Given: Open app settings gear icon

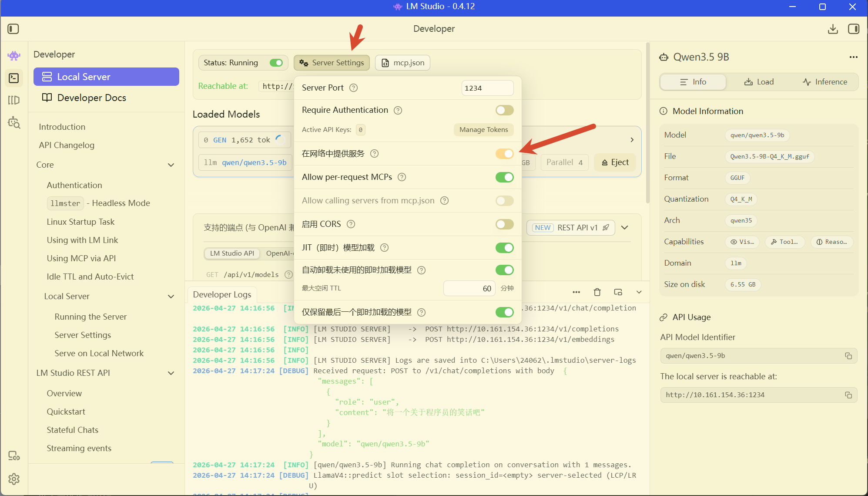Looking at the screenshot, I should pyautogui.click(x=14, y=479).
